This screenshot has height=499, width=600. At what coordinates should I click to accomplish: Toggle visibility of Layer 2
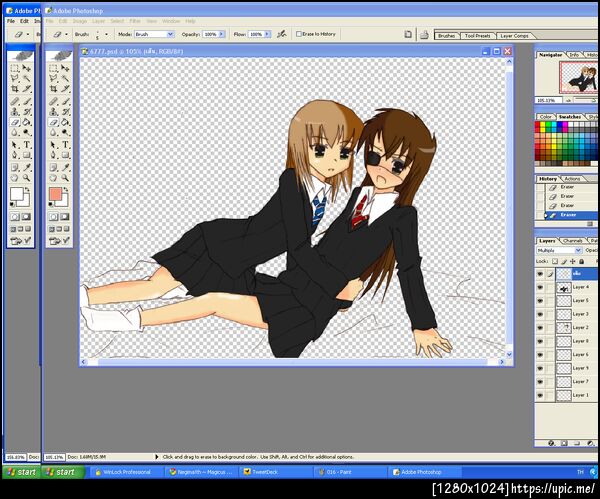[x=540, y=328]
